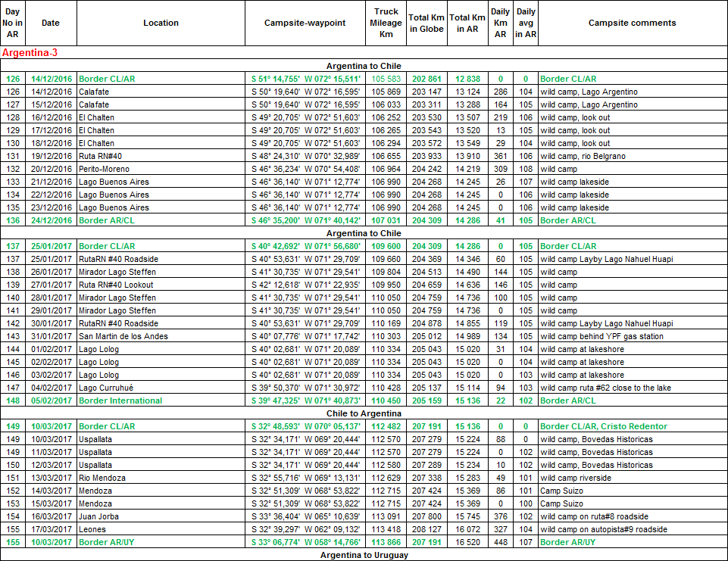Select the 'wild camp, rio Belgrano' comment

[x=583, y=156]
